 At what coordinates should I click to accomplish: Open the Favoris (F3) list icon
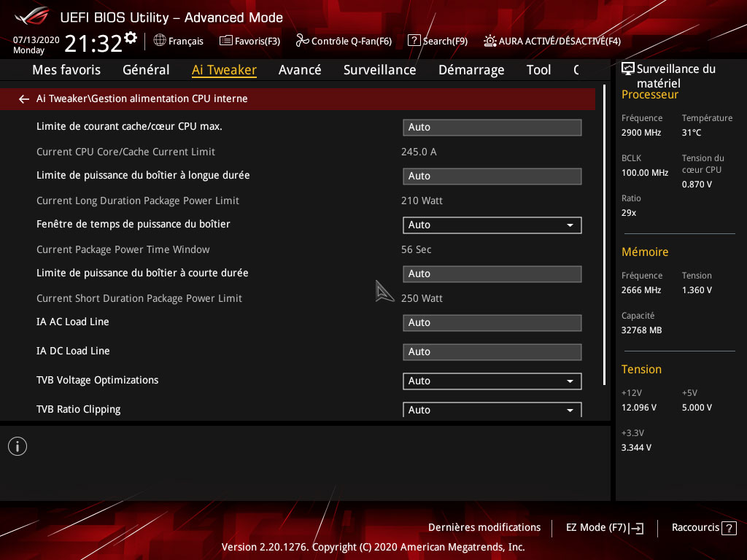(226, 41)
